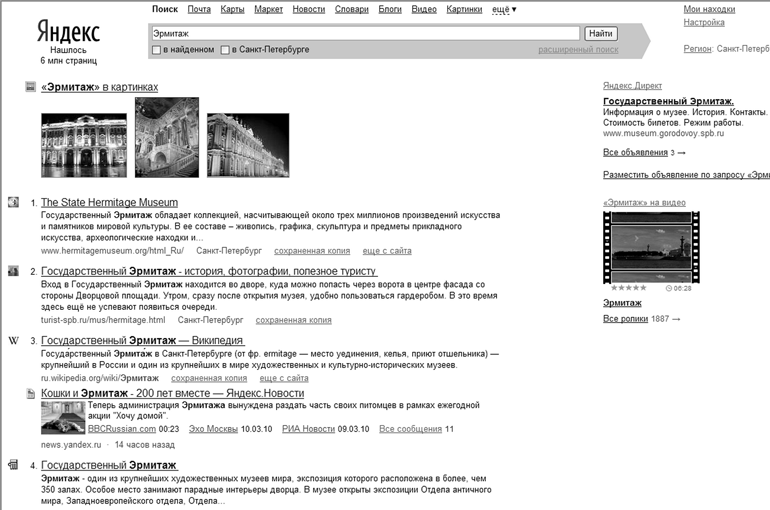Open third Hermitage angled facade thumbnail

click(248, 145)
